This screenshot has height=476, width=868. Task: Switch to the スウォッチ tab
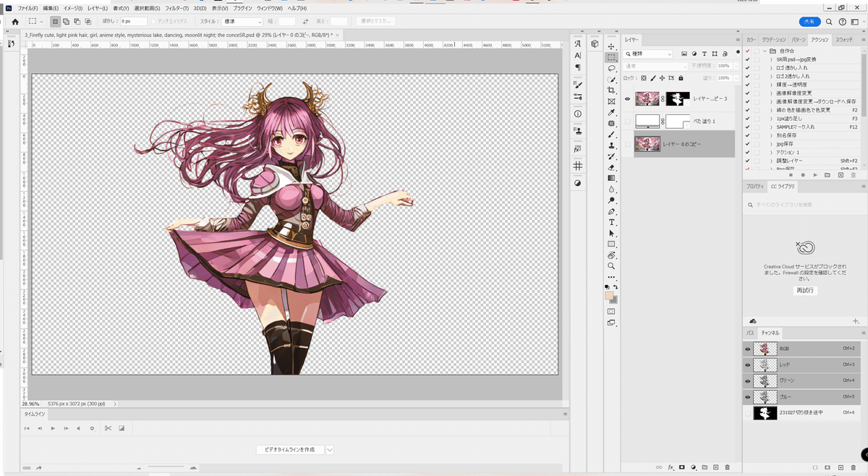[x=843, y=40]
